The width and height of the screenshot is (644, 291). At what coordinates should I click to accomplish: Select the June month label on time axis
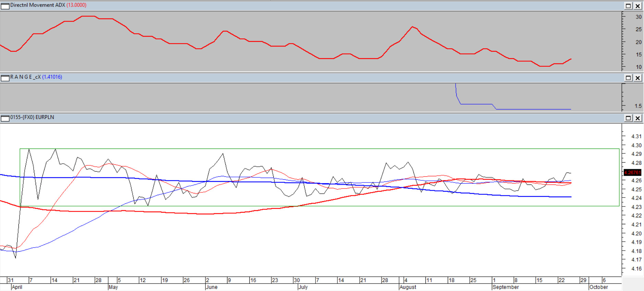coord(212,287)
